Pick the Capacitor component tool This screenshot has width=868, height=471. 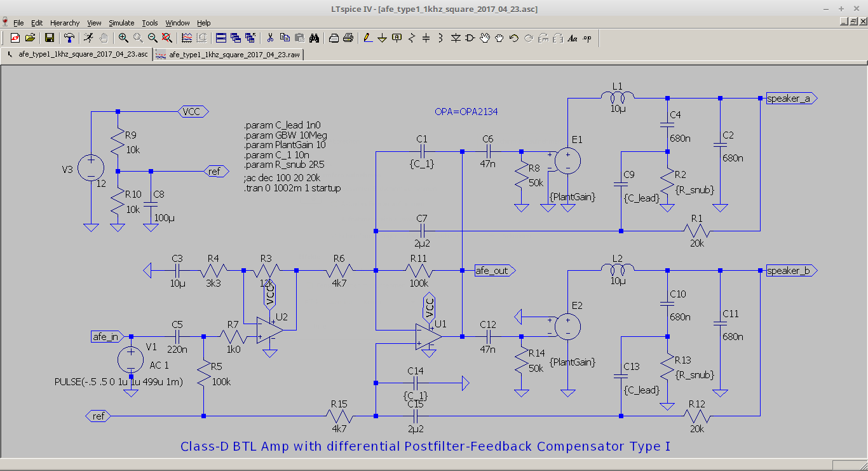pyautogui.click(x=426, y=38)
